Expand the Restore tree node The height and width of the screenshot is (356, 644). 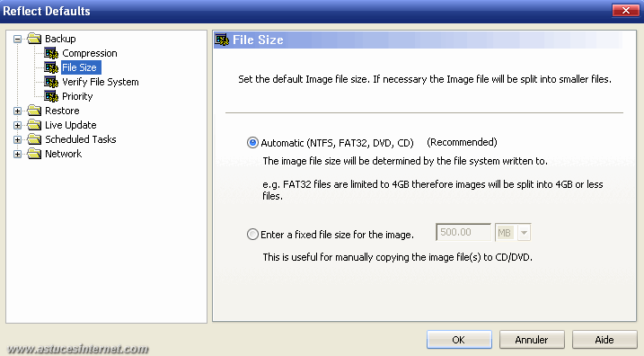pos(17,111)
